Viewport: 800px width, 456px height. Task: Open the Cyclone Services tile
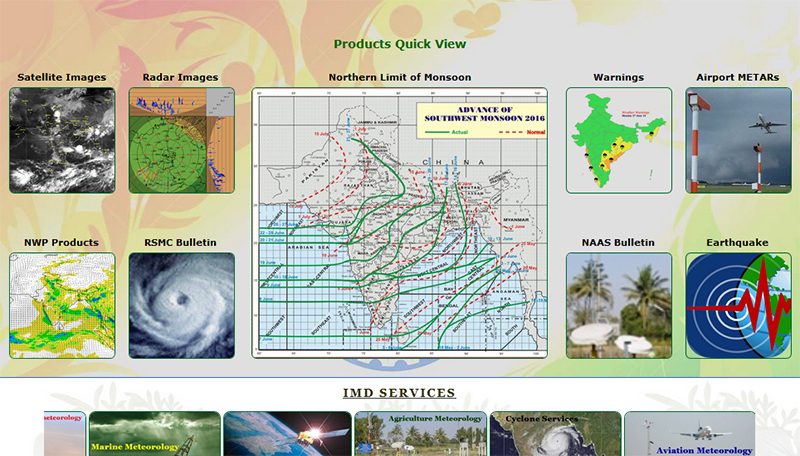click(556, 434)
